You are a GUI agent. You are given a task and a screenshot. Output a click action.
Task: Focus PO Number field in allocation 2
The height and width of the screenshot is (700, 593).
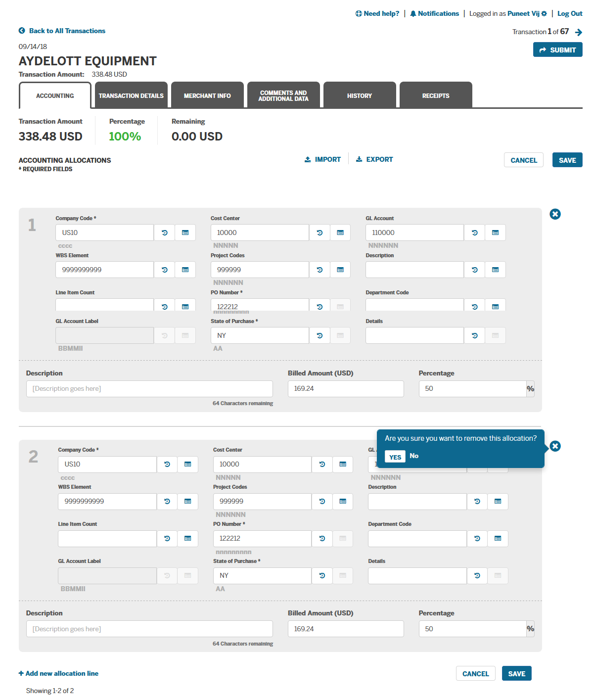[x=263, y=538]
